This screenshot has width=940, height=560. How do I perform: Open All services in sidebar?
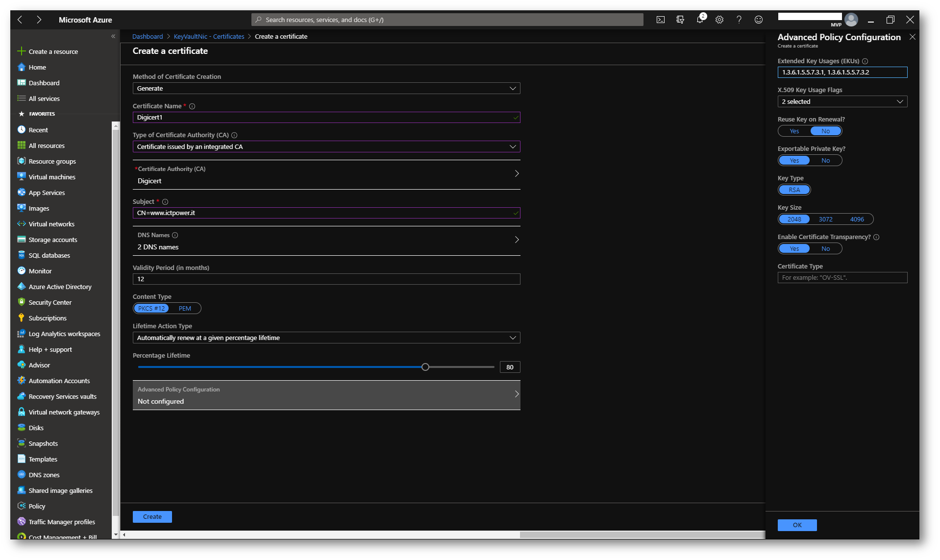(x=44, y=99)
